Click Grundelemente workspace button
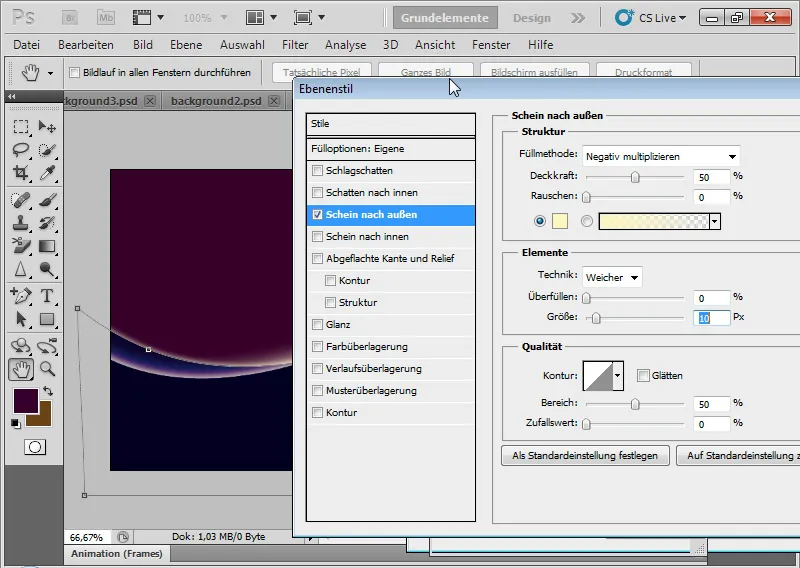The height and width of the screenshot is (568, 800). pos(444,18)
